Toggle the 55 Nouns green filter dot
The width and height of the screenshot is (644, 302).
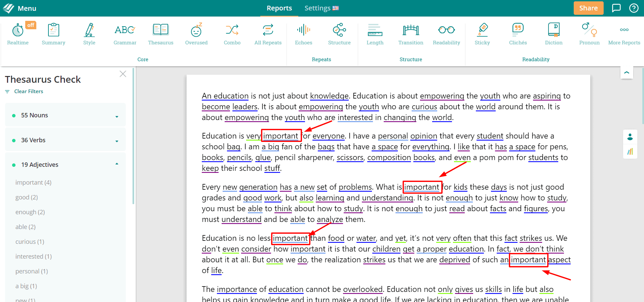[x=14, y=116]
